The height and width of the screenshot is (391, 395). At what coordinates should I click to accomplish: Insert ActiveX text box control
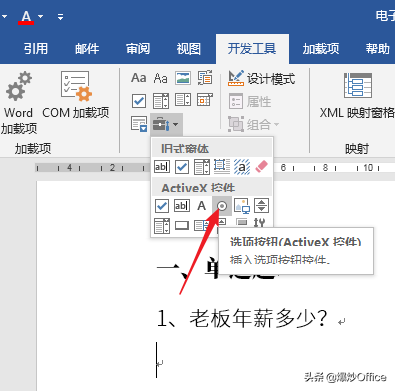pyautogui.click(x=182, y=206)
